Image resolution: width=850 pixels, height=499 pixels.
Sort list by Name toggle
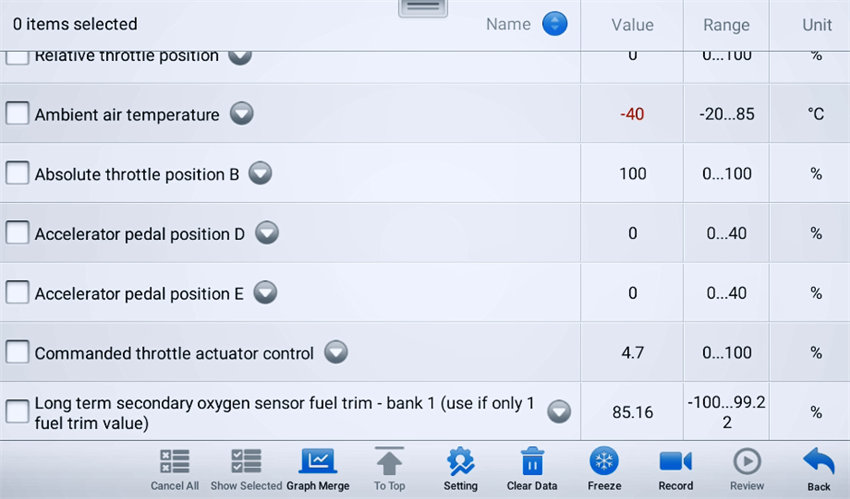555,24
